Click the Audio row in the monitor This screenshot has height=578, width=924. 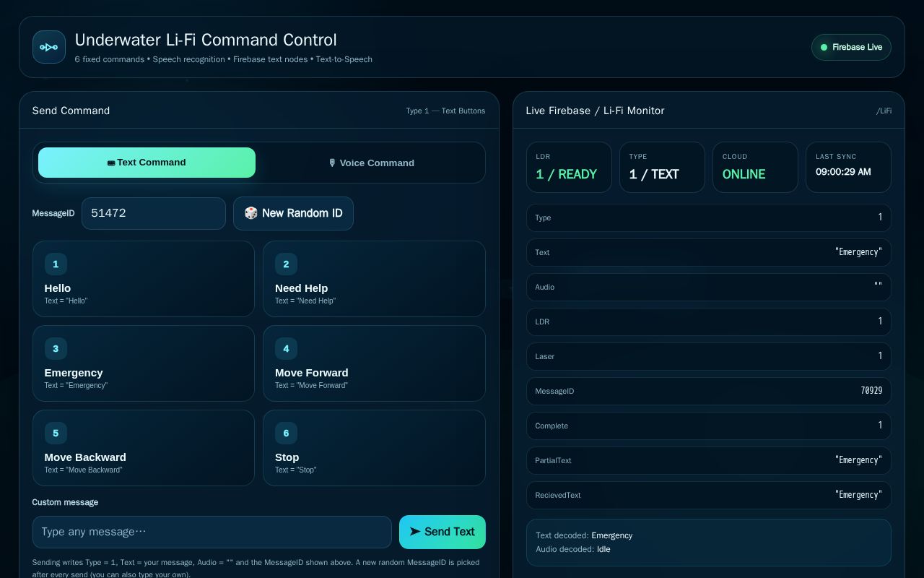pos(709,287)
